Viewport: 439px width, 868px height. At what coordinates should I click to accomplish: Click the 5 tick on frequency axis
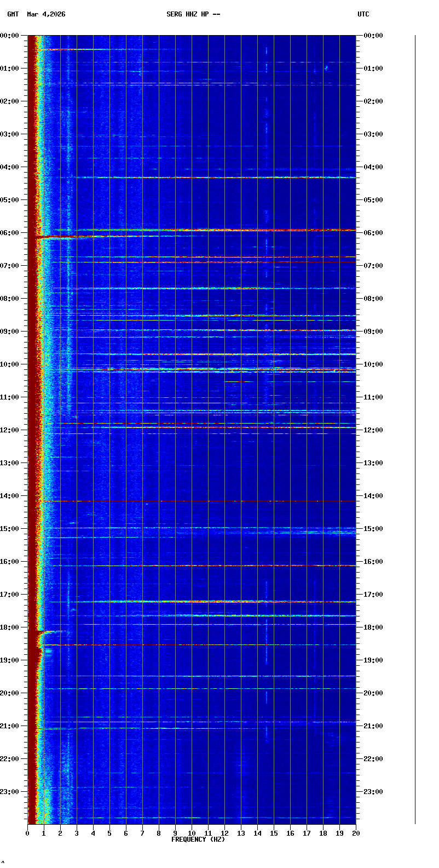point(109,833)
